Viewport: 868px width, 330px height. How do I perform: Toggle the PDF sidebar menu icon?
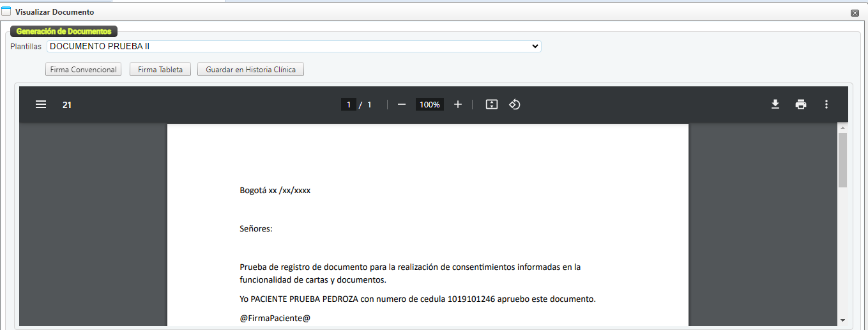pos(41,104)
